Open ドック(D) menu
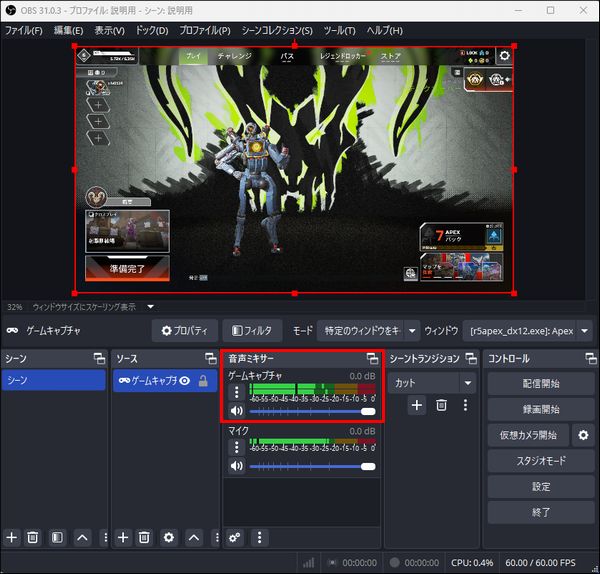Screen dimensions: 600x574 coord(152,30)
